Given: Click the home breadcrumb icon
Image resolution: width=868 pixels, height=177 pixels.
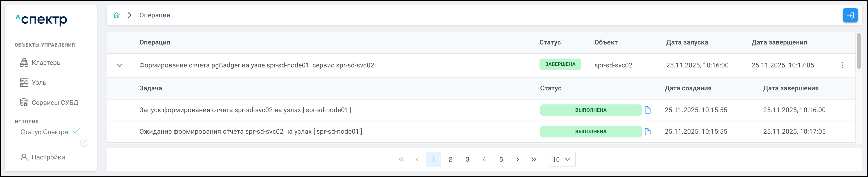Looking at the screenshot, I should tap(117, 15).
